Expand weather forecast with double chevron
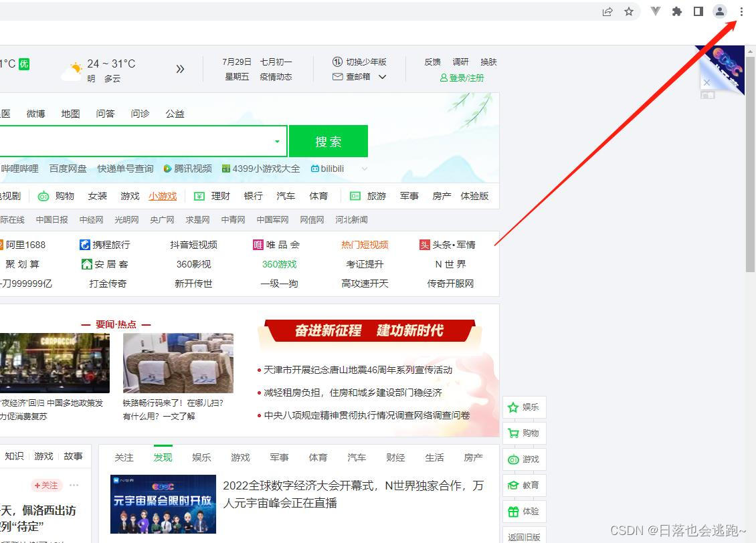This screenshot has width=756, height=543. (x=180, y=69)
